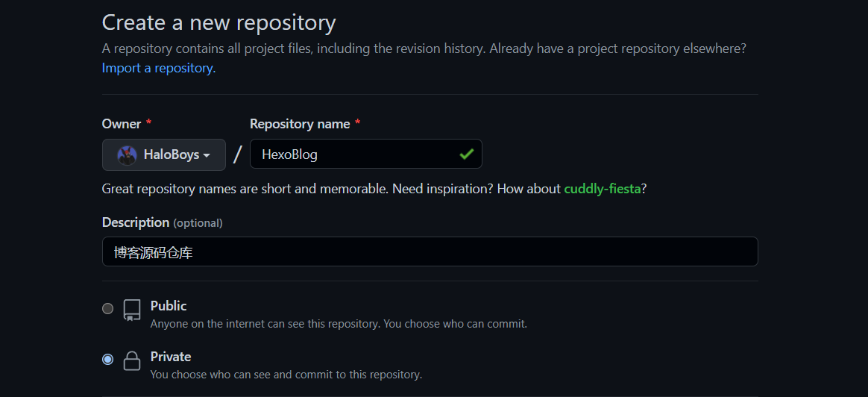Select the Private radio button
The height and width of the screenshot is (397, 868).
(108, 360)
